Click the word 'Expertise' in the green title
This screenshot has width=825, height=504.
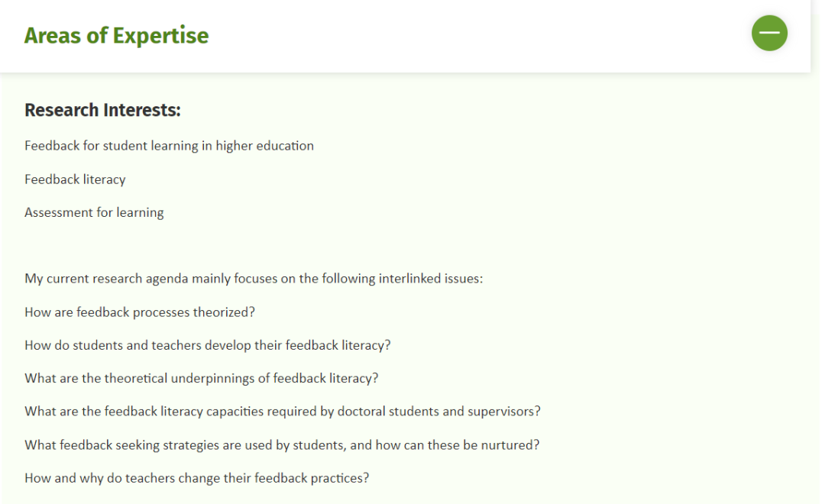(x=160, y=36)
